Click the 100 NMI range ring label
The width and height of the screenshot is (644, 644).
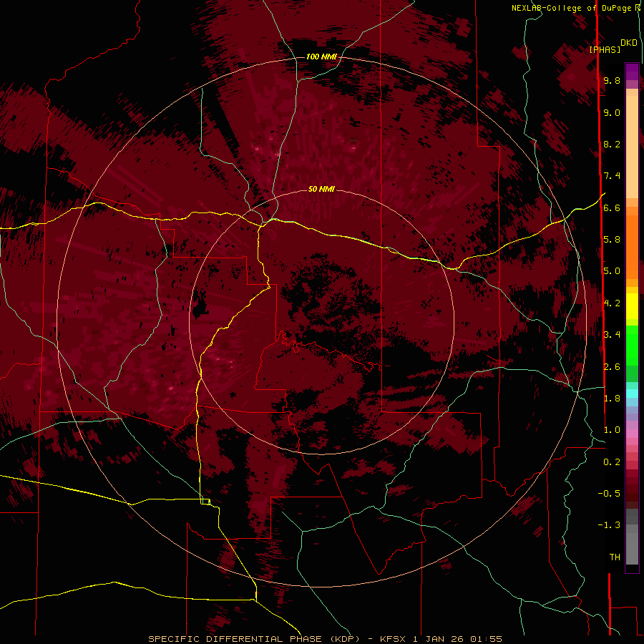click(x=321, y=57)
